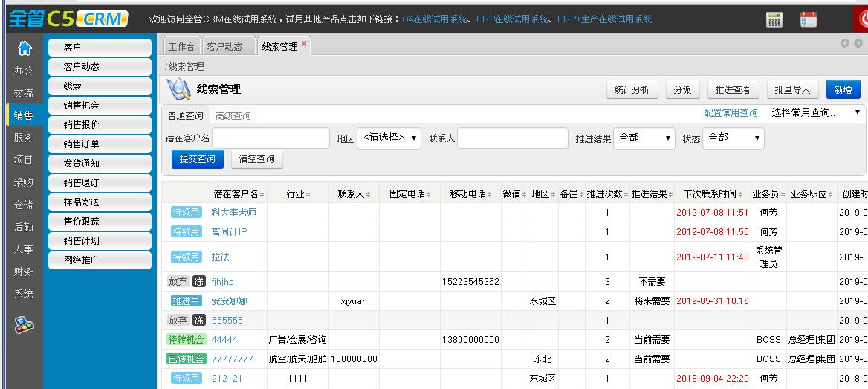This screenshot has width=868, height=389.
Task: Click blue 新增 button
Action: [x=843, y=89]
